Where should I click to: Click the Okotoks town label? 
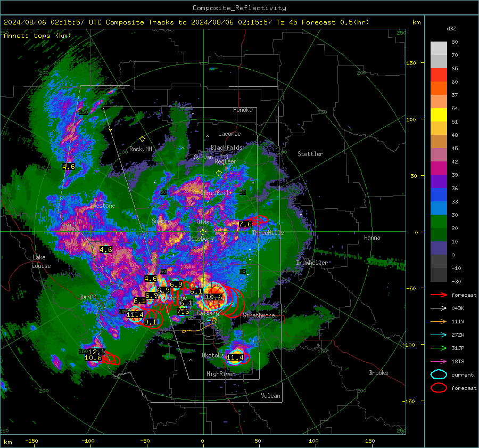pyautogui.click(x=213, y=355)
